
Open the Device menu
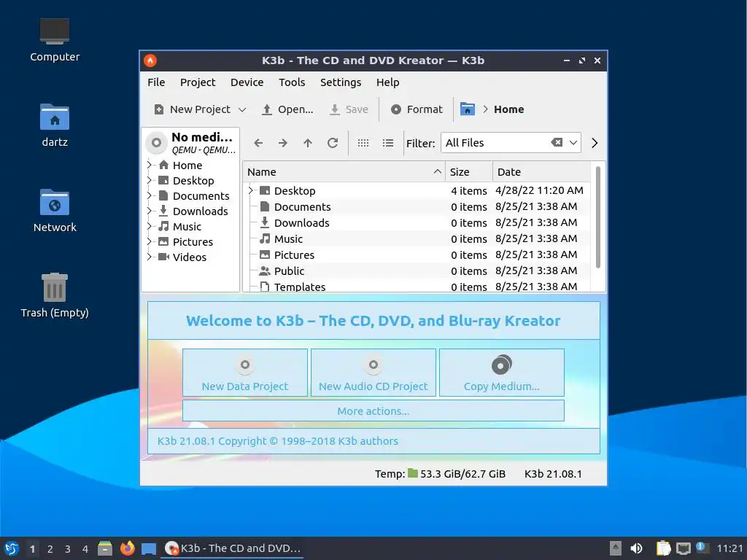[x=247, y=82]
